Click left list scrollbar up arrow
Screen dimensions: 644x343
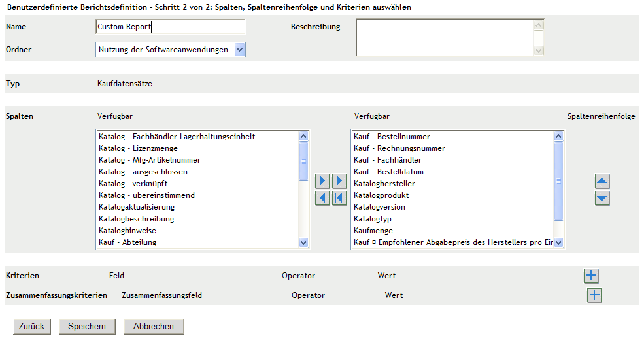(x=303, y=136)
